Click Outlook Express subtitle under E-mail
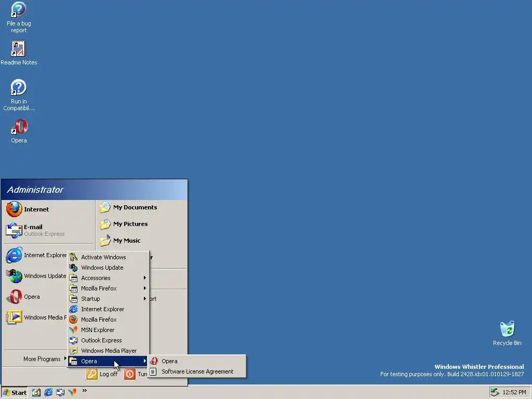 pyautogui.click(x=44, y=234)
